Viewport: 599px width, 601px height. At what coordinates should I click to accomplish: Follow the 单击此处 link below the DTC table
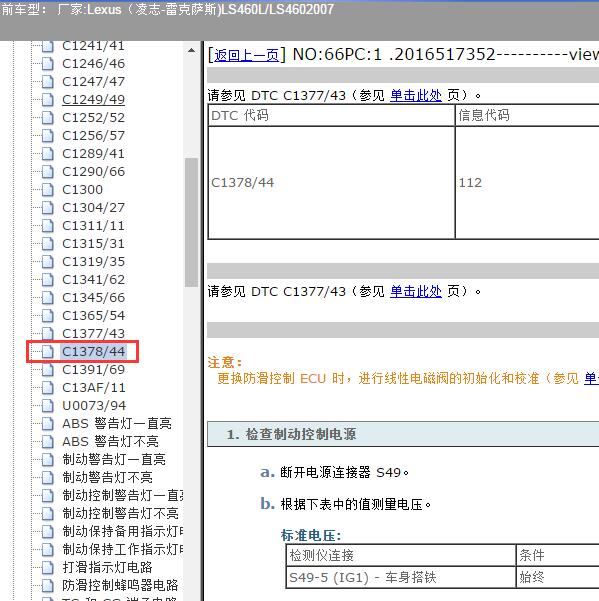[x=416, y=292]
